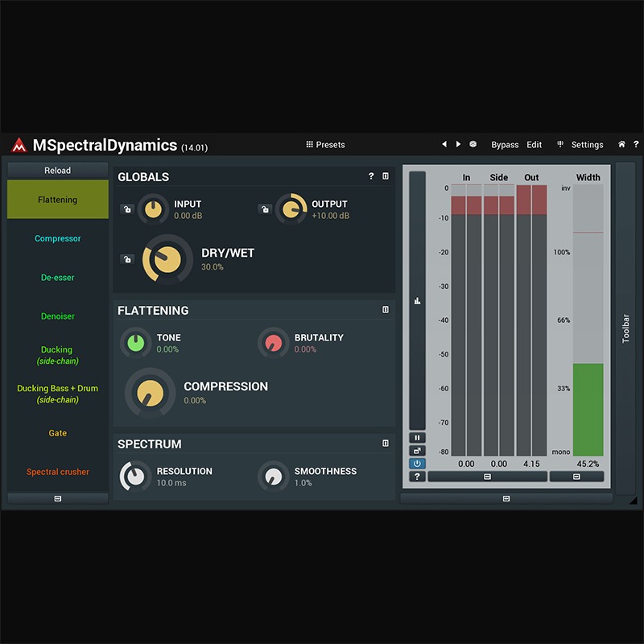Select the Ducking (side-chain) device

coord(57,355)
